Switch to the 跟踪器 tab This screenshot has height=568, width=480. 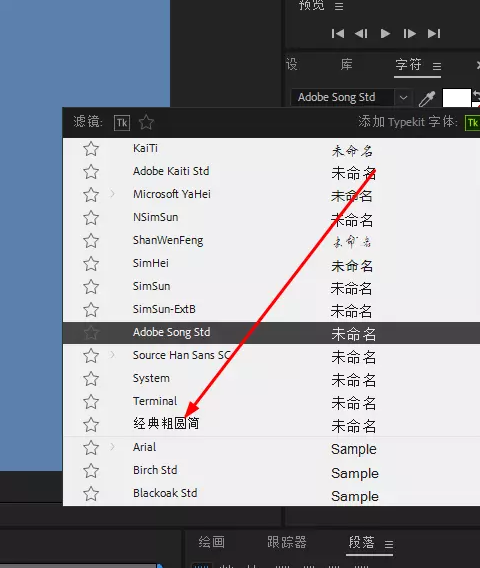coord(287,542)
